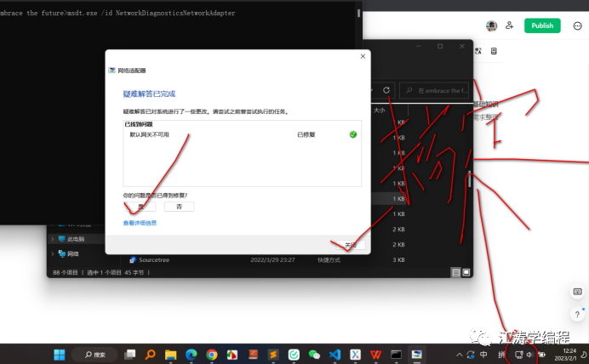Click the translate icon in the editor toolbar
The width and height of the screenshot is (589, 364).
coord(477,51)
